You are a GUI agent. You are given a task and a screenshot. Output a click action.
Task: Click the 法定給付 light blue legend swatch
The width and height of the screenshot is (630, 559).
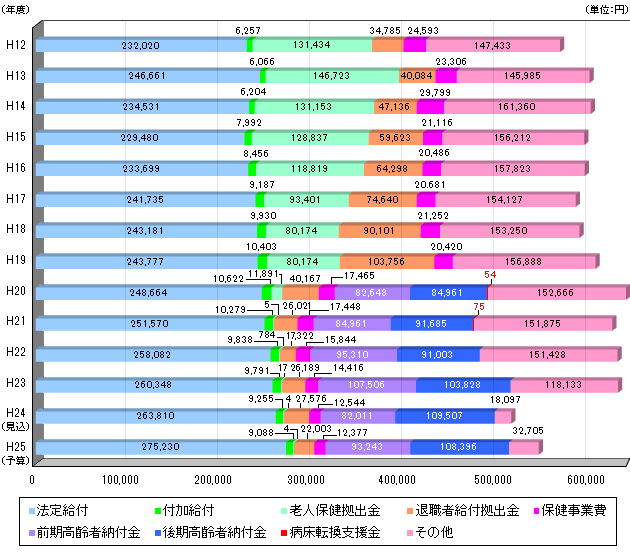point(32,511)
